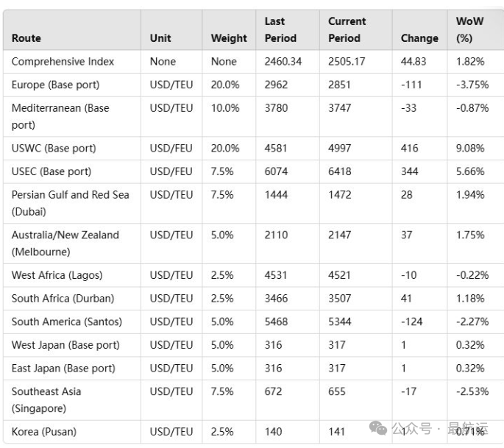Select Mediterranean last period value 3780
This screenshot has width=504, height=448.
pyautogui.click(x=276, y=108)
